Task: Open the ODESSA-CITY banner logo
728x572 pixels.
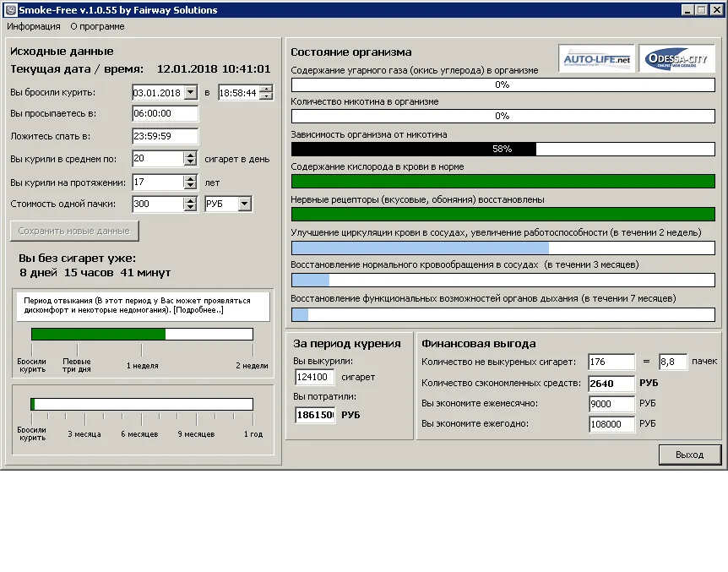Action: tap(676, 59)
